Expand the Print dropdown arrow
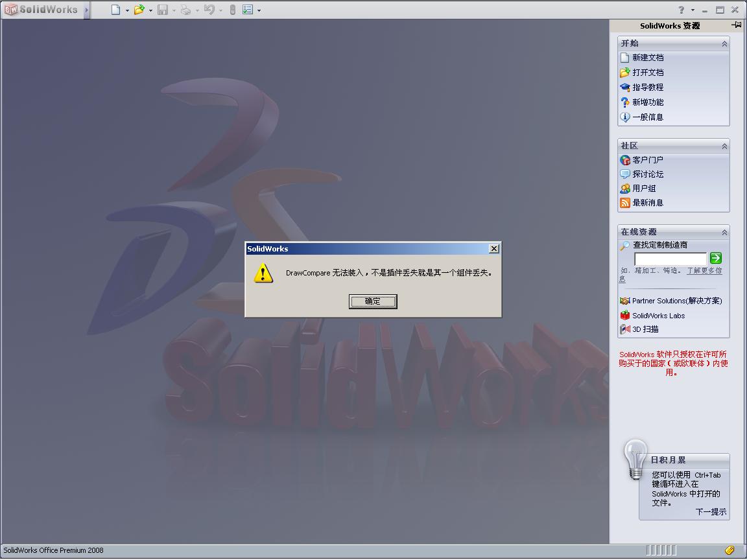 [x=197, y=10]
